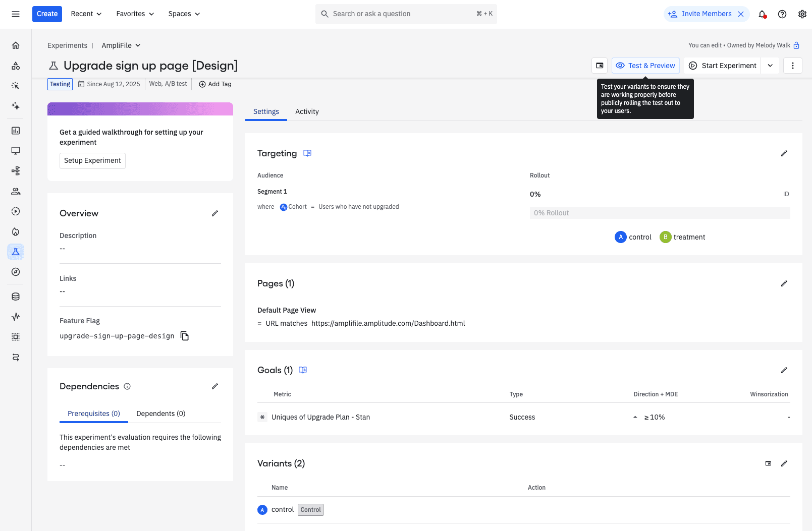Viewport: 812px width, 531px height.
Task: Toggle the hamburger navigation menu
Action: click(x=16, y=14)
